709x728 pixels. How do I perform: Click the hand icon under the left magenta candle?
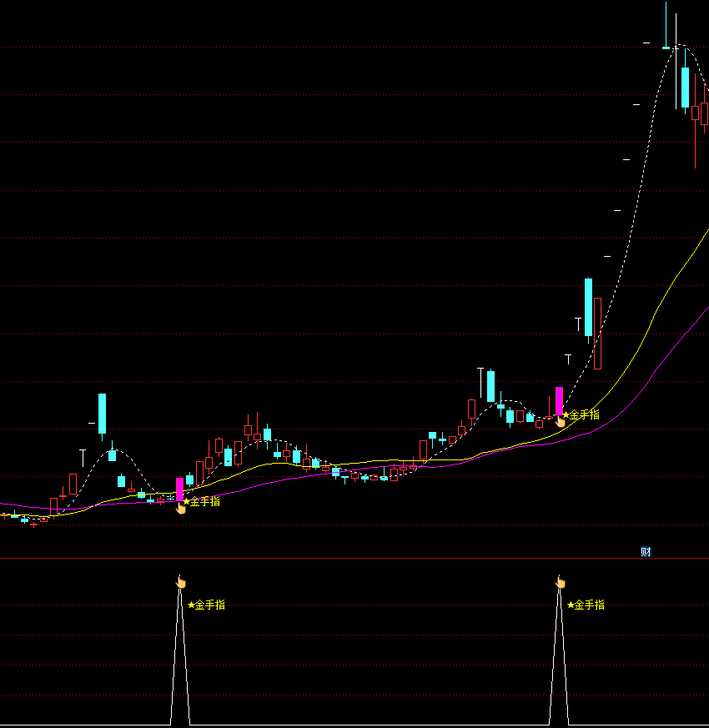pyautogui.click(x=181, y=508)
